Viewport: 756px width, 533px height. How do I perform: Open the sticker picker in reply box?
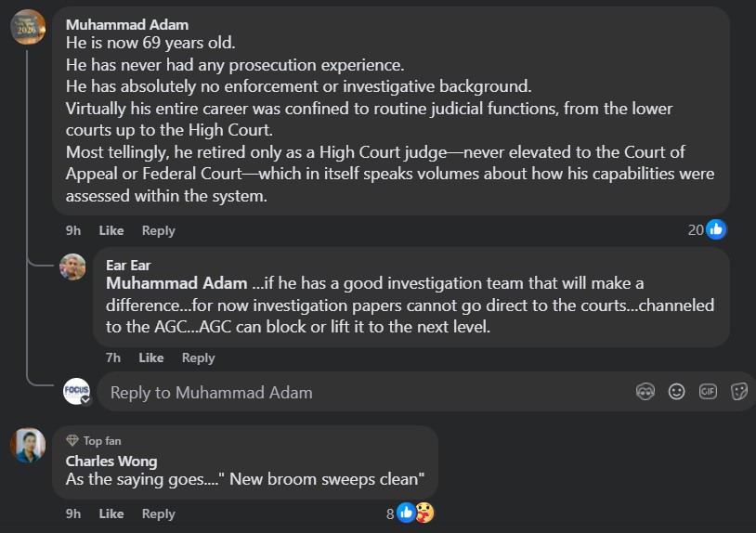tap(739, 392)
